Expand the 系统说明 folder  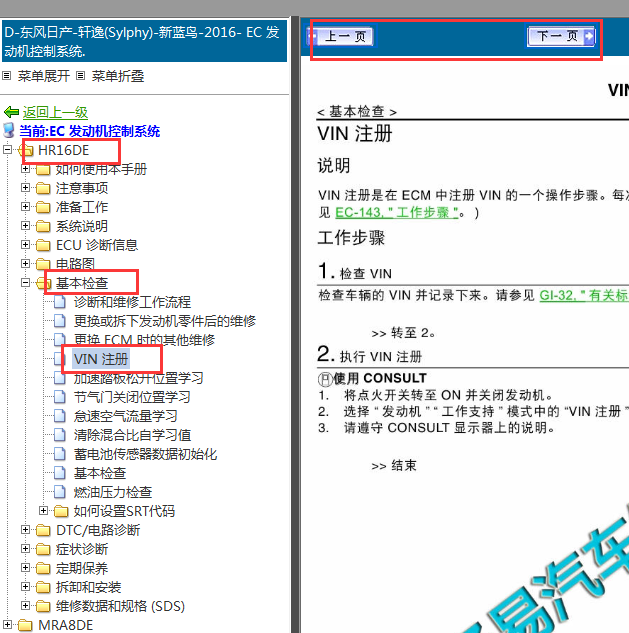pos(25,225)
